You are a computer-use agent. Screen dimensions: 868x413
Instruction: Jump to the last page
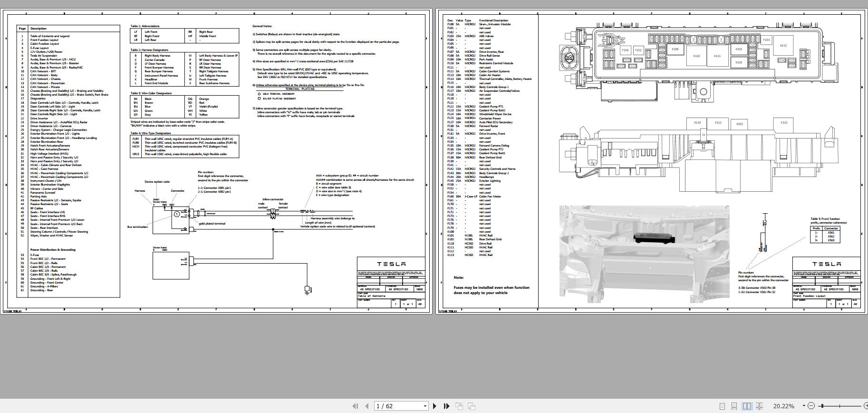click(x=446, y=406)
